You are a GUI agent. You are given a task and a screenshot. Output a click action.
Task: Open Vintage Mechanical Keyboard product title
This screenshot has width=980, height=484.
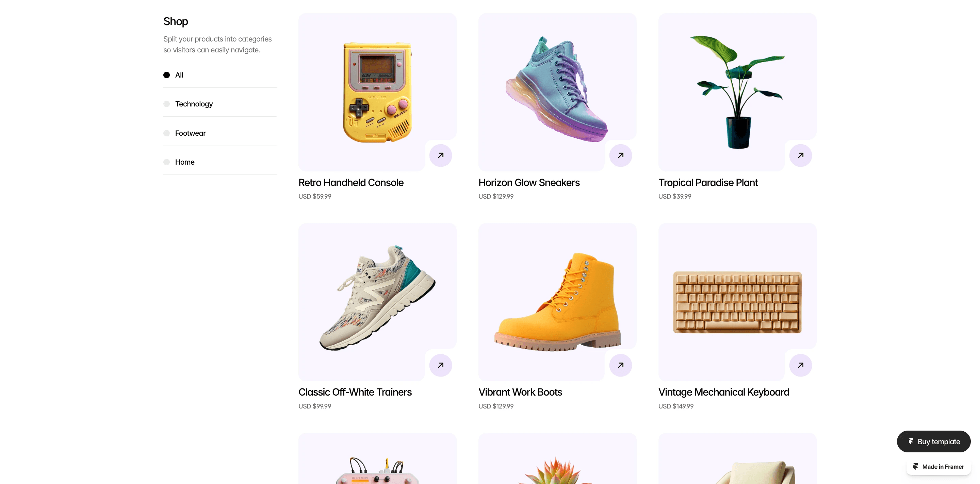pyautogui.click(x=723, y=392)
